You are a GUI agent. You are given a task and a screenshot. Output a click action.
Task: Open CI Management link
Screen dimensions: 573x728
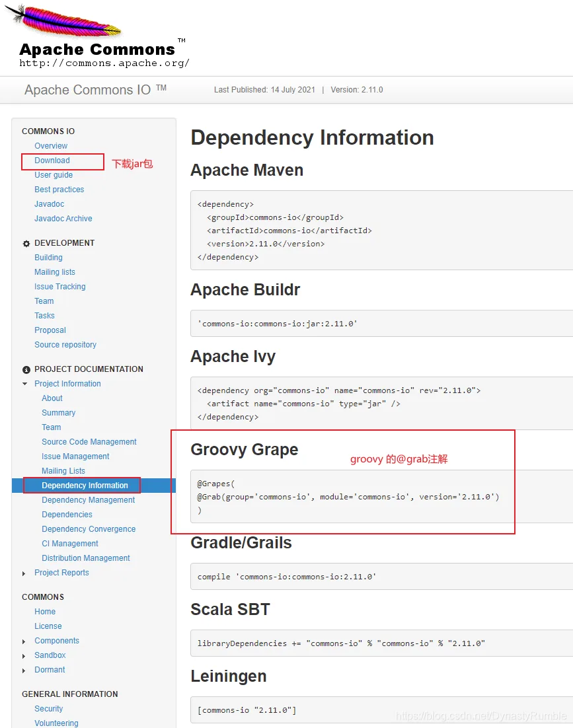[69, 544]
